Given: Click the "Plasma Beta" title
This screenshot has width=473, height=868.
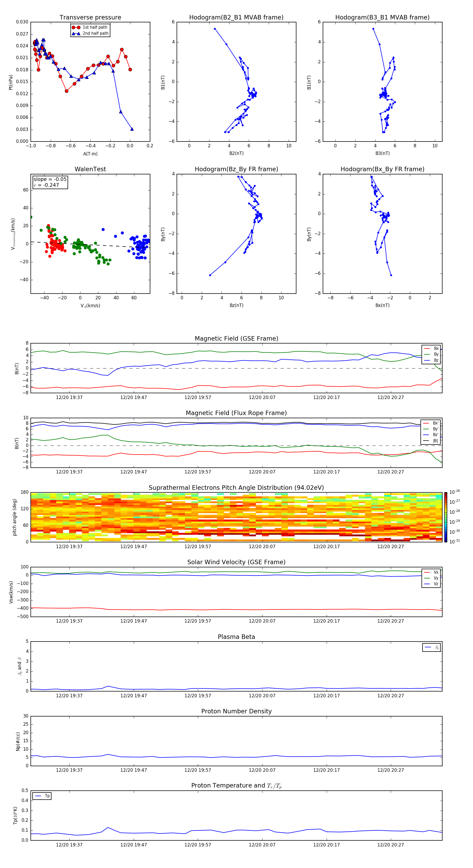Looking at the screenshot, I should click(236, 637).
